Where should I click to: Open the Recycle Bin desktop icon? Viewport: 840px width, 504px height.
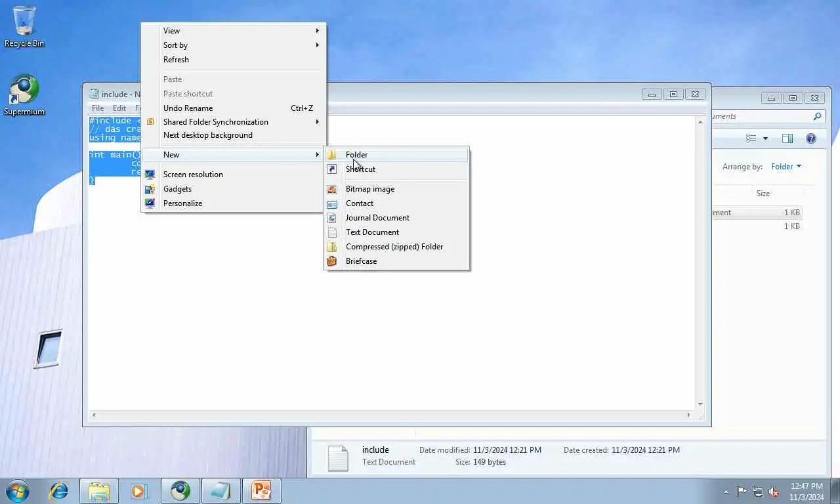click(24, 26)
